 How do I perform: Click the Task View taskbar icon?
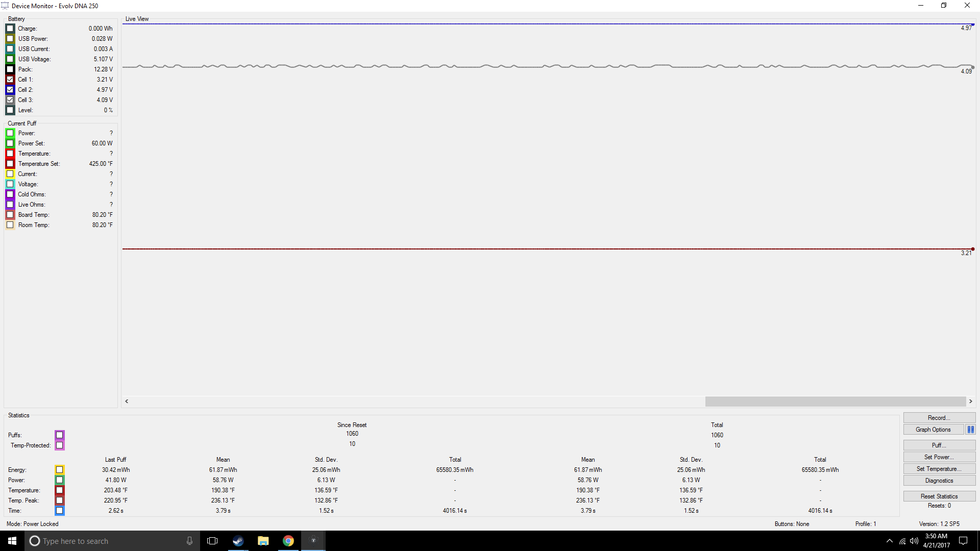(x=212, y=541)
